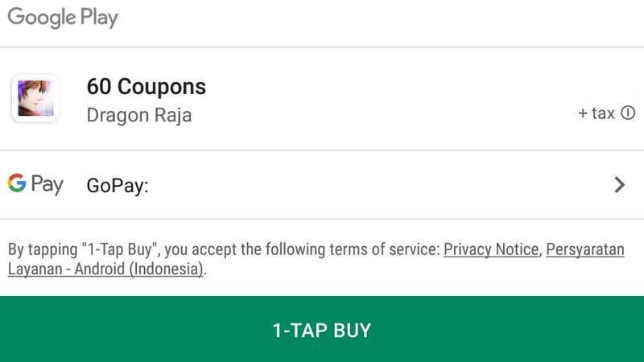
Task: Click the '+ tax' label
Action: pyautogui.click(x=597, y=113)
